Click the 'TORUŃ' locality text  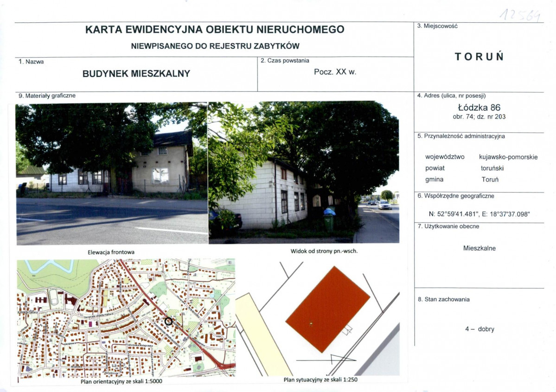(x=479, y=57)
